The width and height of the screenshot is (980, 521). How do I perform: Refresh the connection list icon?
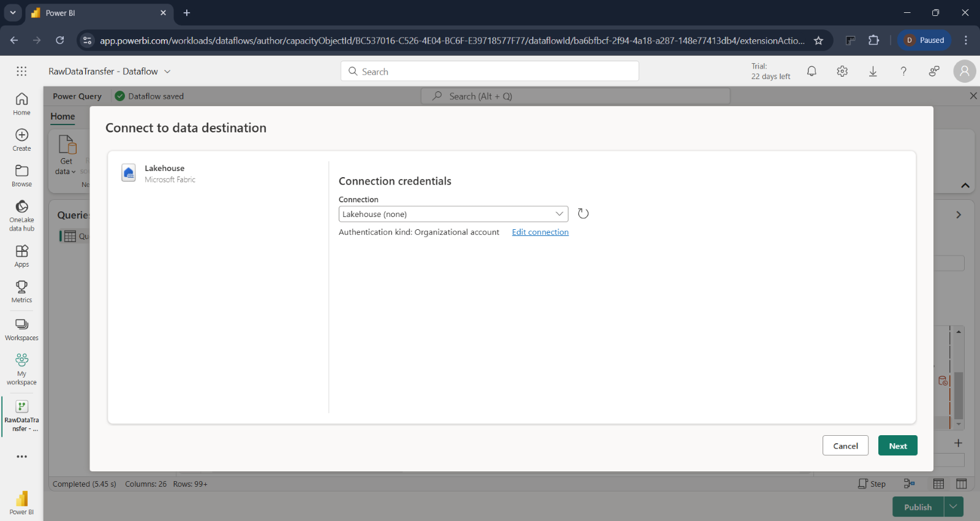583,214
